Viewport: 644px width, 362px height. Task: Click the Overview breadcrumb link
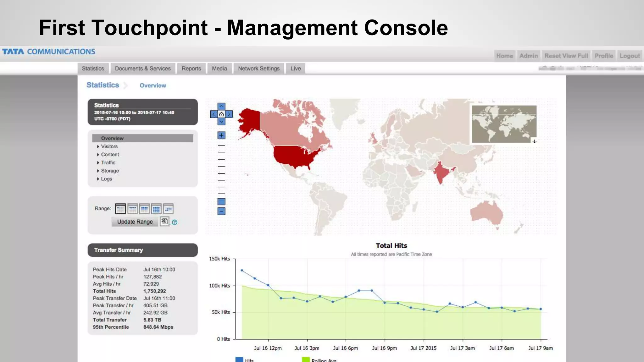pyautogui.click(x=153, y=85)
